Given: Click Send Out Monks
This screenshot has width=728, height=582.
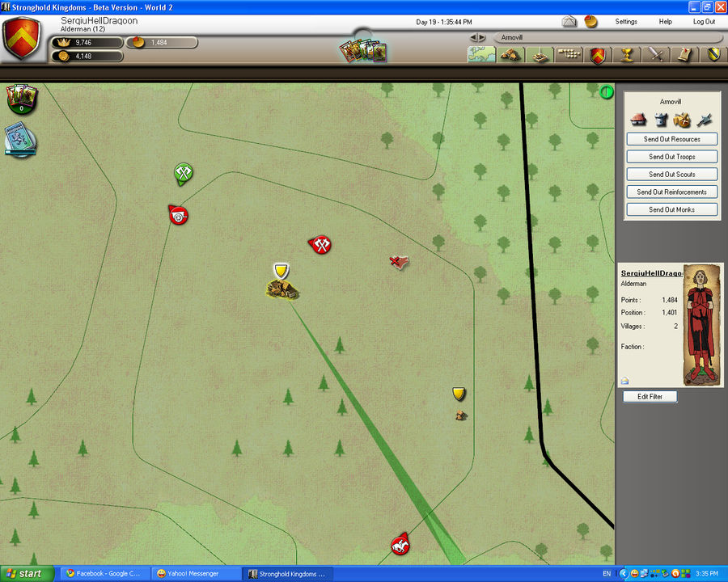Looking at the screenshot, I should 672,209.
